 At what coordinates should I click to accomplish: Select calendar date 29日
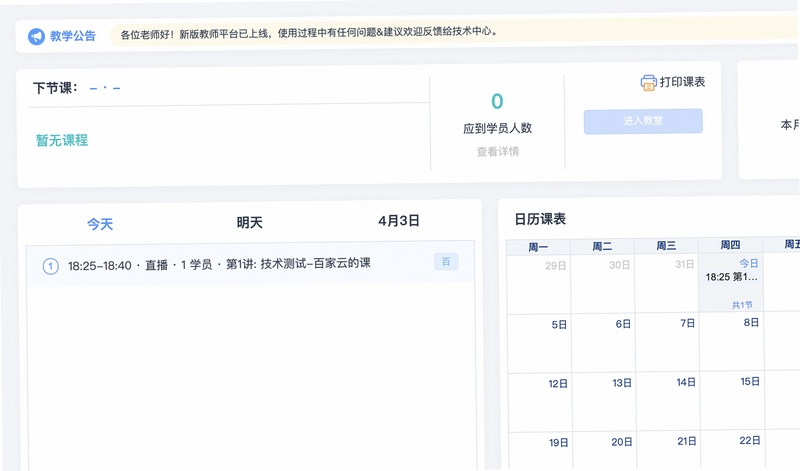click(x=555, y=266)
